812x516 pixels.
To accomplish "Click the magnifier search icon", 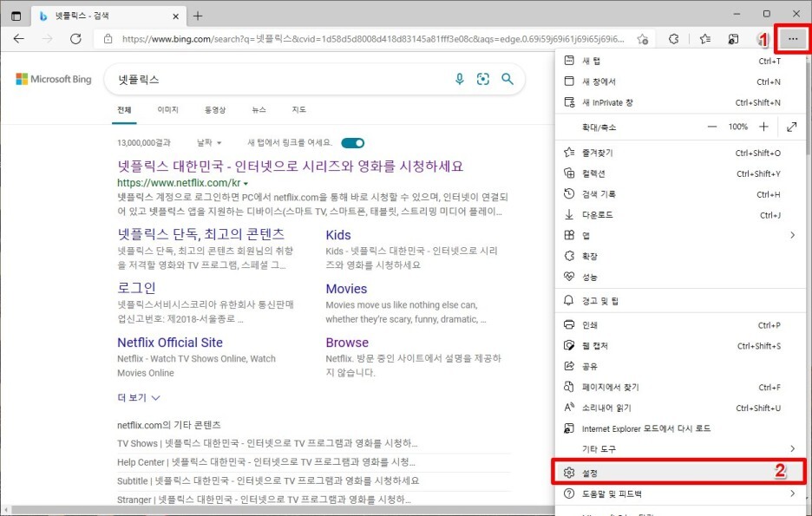I will (507, 79).
